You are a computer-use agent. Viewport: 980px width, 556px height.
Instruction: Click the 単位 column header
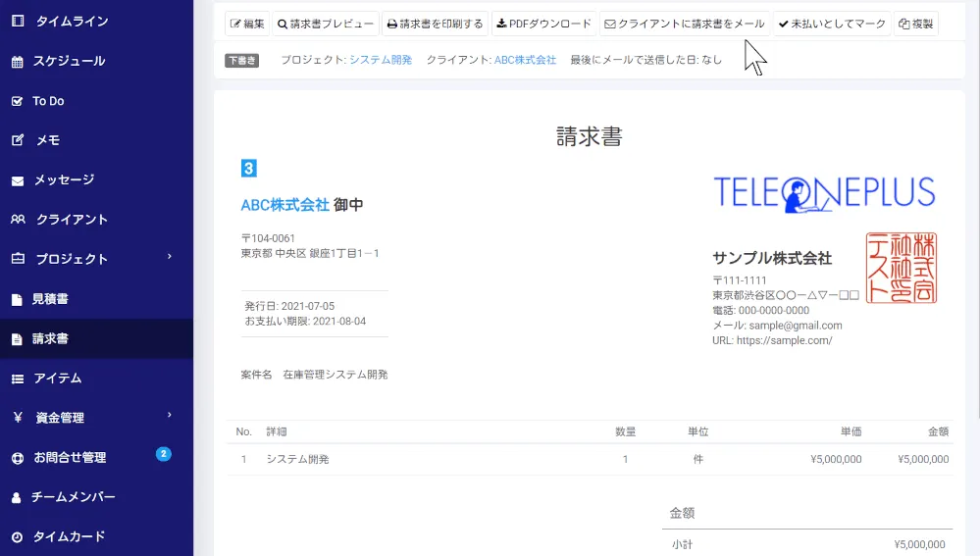tap(698, 431)
